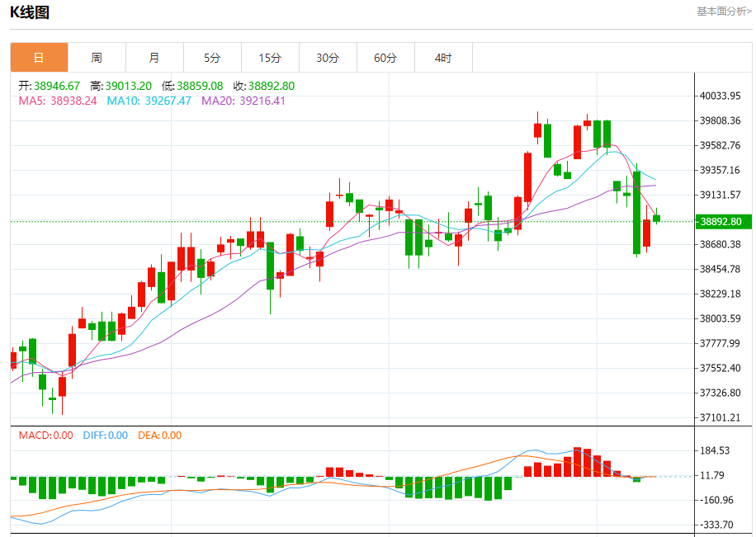Viewport: 756px width, 537px height.
Task: Click the MACD:0.00 indicator label
Action: [45, 436]
